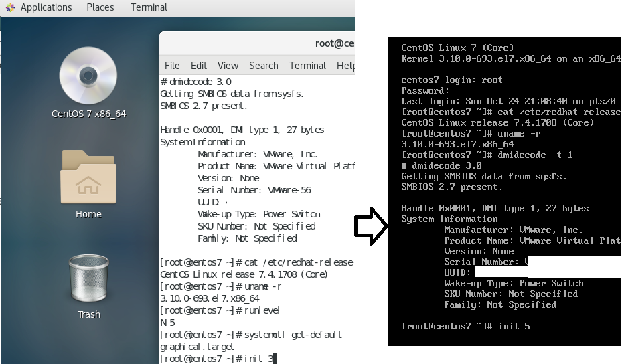Click 'Wake-up Type: Power Switch' in the console
Screen dimensions: 622x364
[514, 284]
